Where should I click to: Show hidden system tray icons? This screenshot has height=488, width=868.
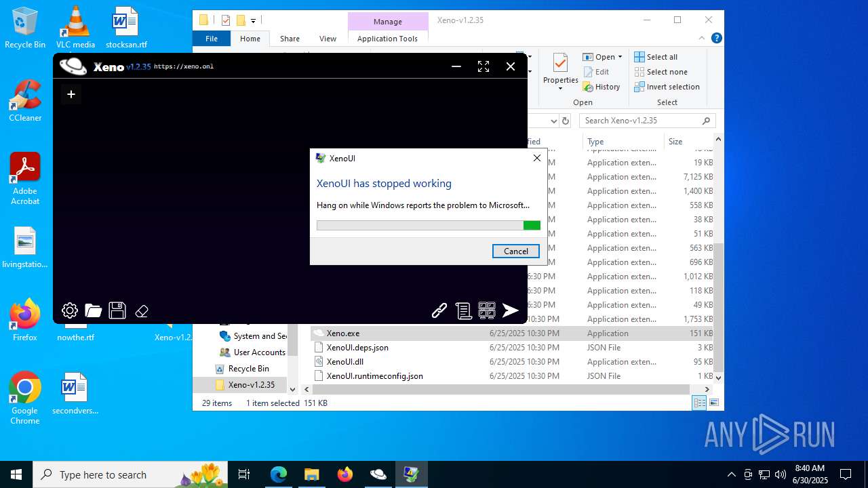click(731, 474)
